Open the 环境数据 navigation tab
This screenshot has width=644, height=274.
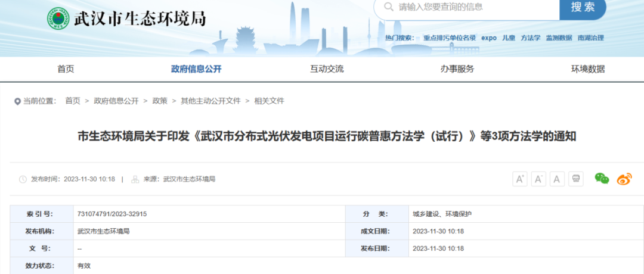coord(588,69)
